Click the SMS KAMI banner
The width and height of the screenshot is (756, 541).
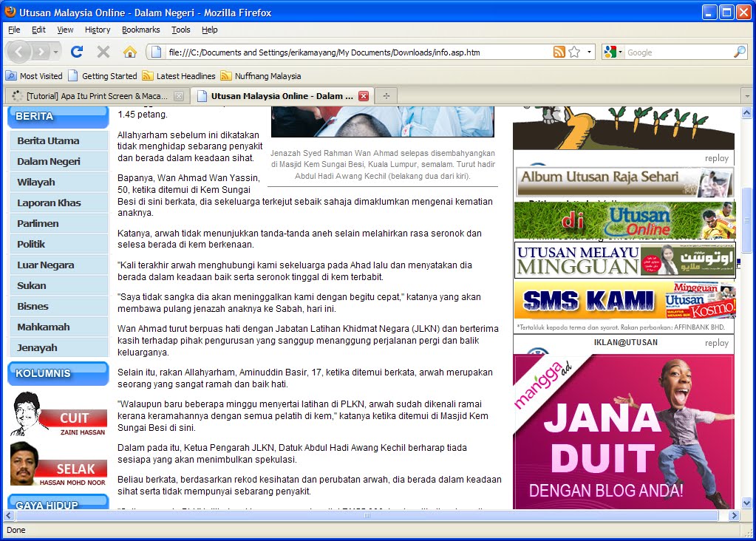pos(625,300)
